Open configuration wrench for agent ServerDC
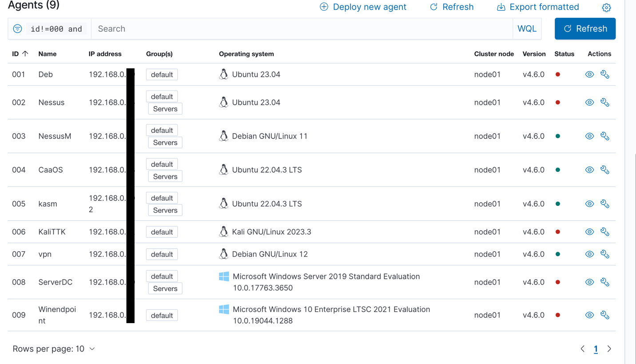Screen dimensions: 636x364 605,282
